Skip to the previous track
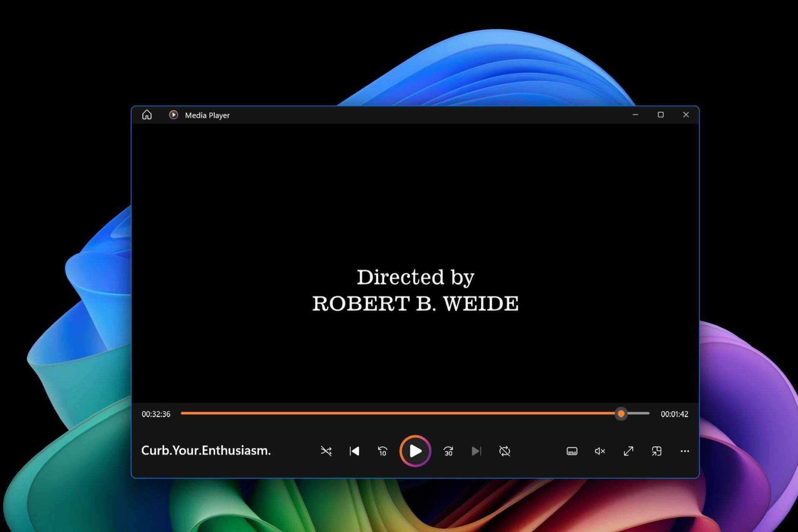Viewport: 798px width, 532px height. (354, 451)
